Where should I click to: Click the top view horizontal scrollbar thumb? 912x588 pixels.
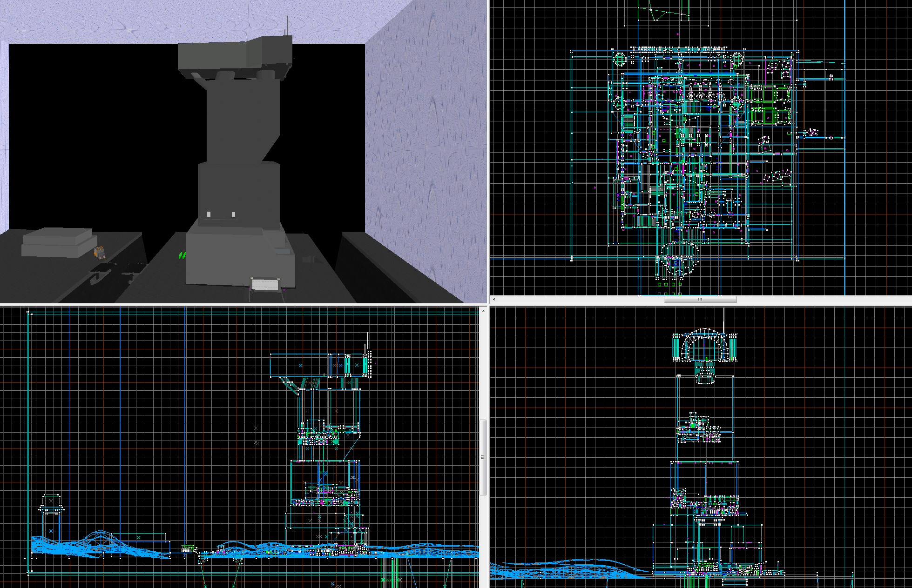tap(700, 300)
